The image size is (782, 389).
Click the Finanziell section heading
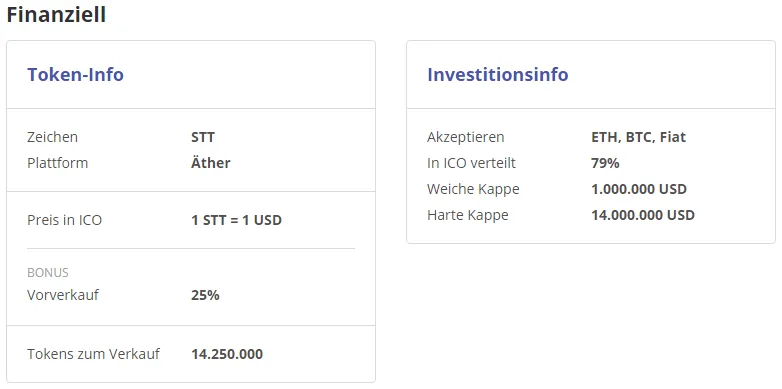(56, 14)
